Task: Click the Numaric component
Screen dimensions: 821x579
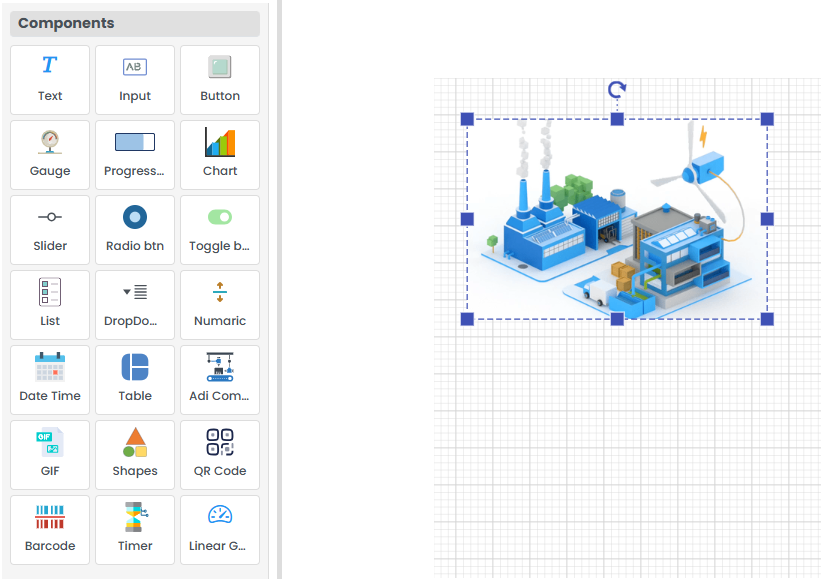Action: [x=220, y=305]
